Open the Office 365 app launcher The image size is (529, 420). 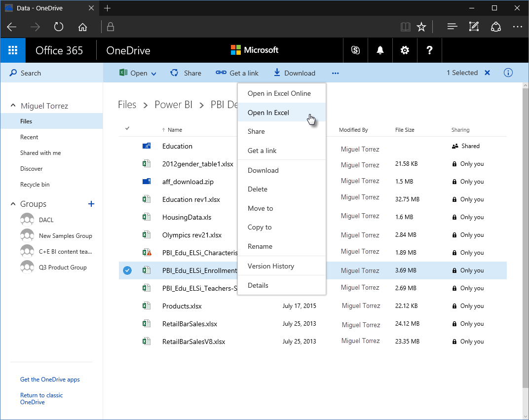[x=13, y=50]
